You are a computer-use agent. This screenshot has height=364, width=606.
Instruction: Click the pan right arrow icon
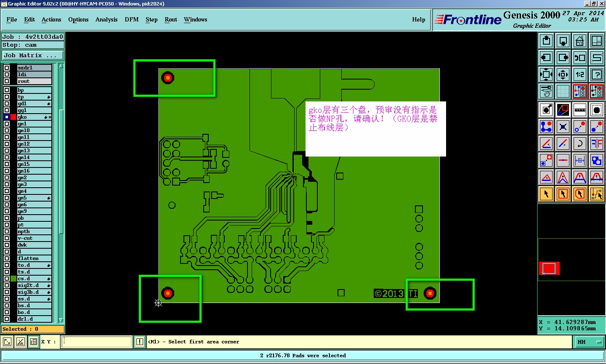(x=563, y=58)
